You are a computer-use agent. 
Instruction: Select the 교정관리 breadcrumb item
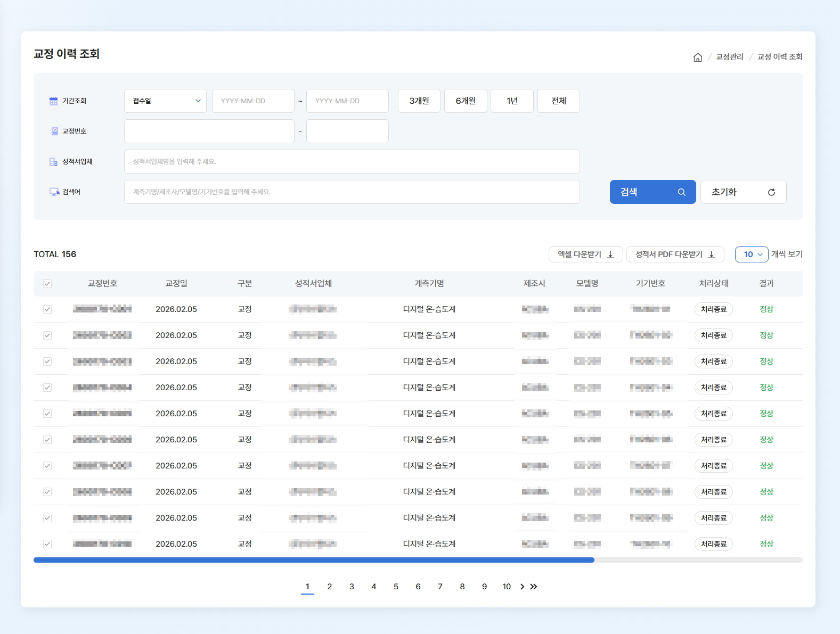(x=729, y=57)
